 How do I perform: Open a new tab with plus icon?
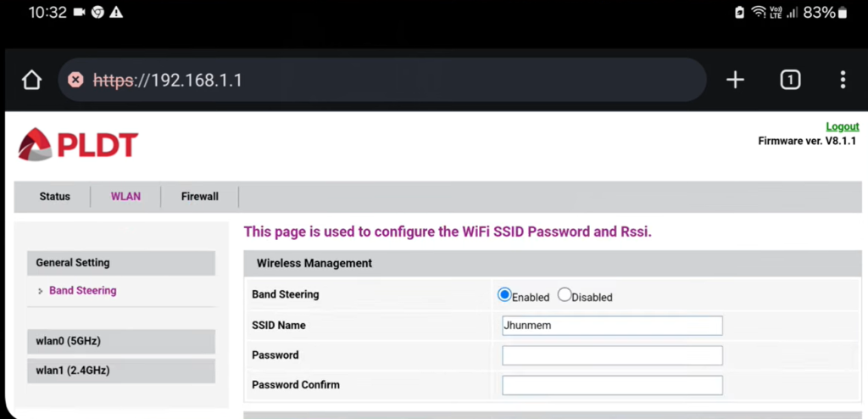point(735,81)
